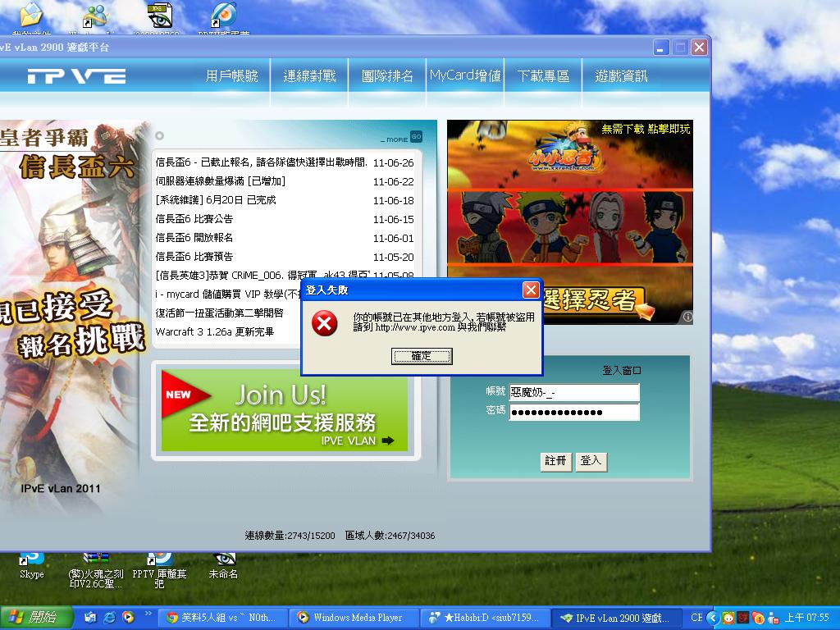This screenshot has width=840, height=630.
Task: Click the orange notification tray icon
Action: 757,618
